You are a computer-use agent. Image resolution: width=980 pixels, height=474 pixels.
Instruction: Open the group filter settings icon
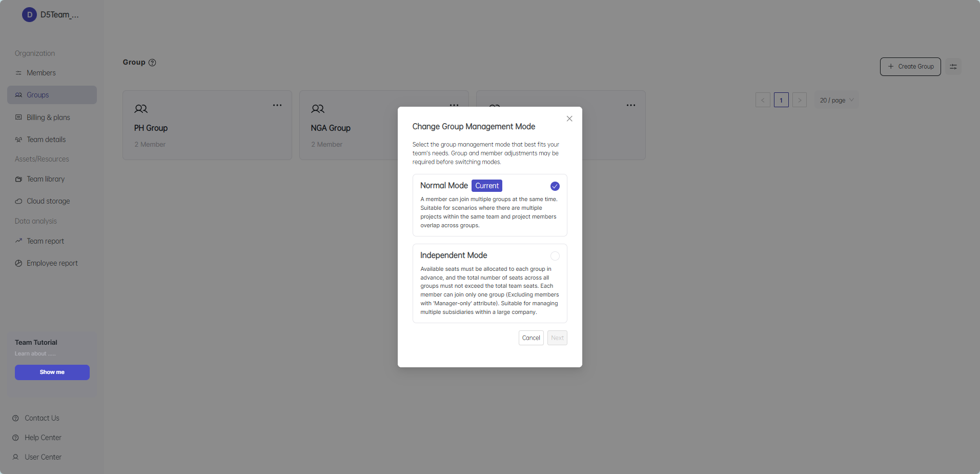pos(953,67)
